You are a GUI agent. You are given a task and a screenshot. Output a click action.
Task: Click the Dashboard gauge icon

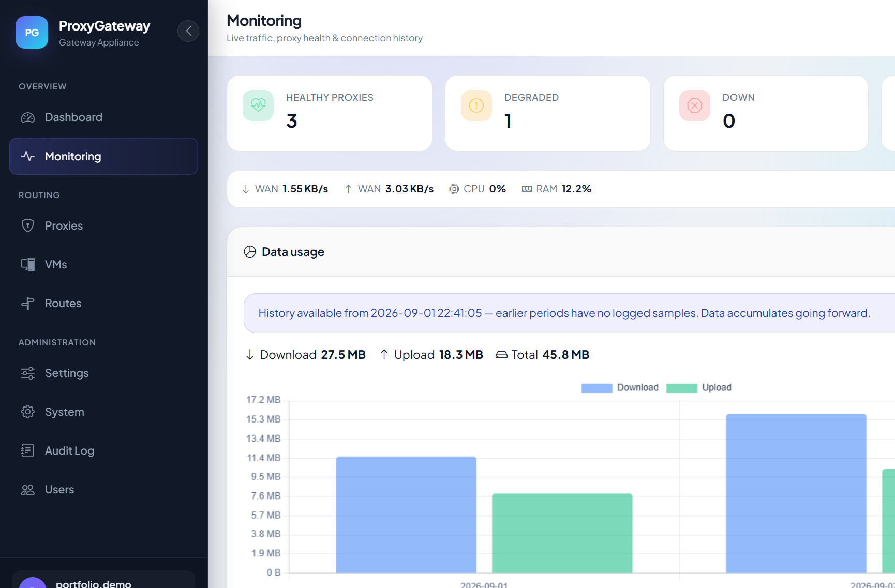[x=28, y=117]
